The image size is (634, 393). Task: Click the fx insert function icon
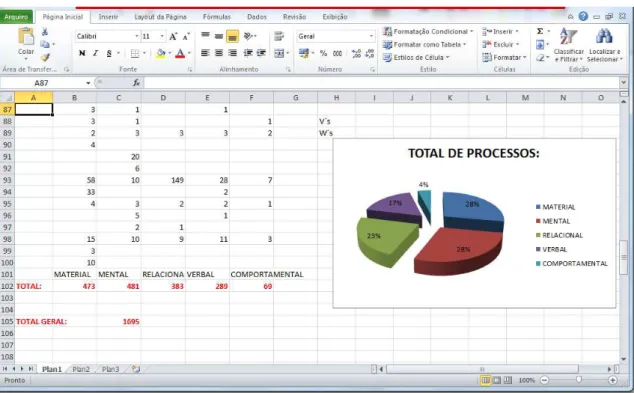click(x=137, y=83)
